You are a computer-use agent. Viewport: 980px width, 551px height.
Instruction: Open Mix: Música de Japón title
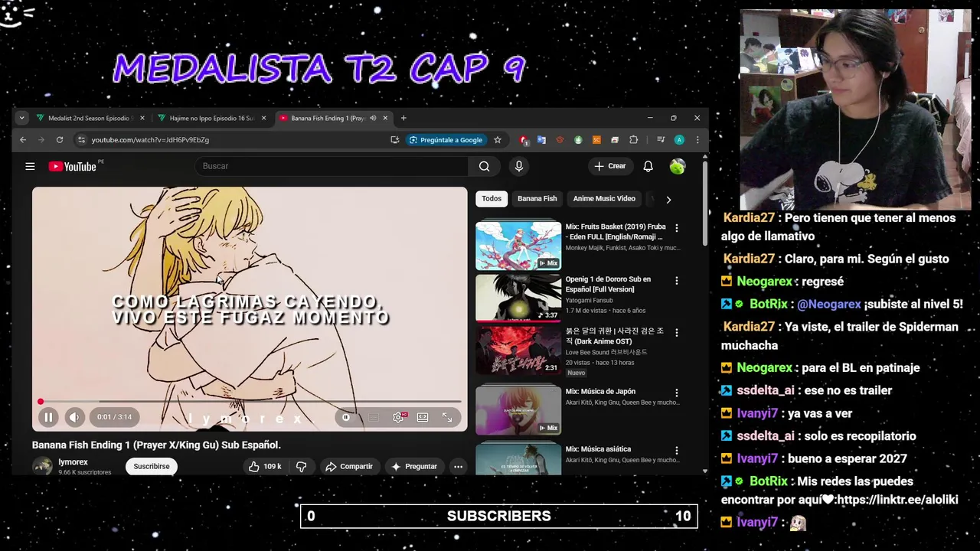click(600, 392)
